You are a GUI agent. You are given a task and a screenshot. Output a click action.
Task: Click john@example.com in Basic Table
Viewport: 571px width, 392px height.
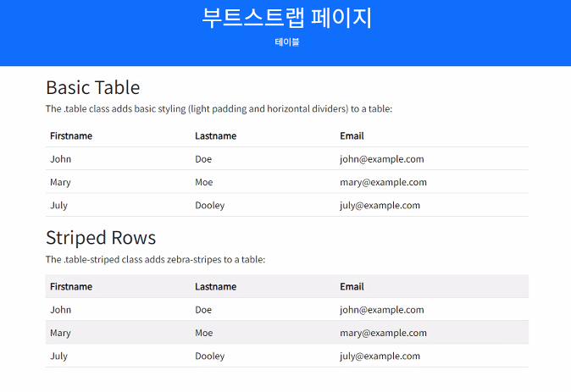pyautogui.click(x=381, y=159)
